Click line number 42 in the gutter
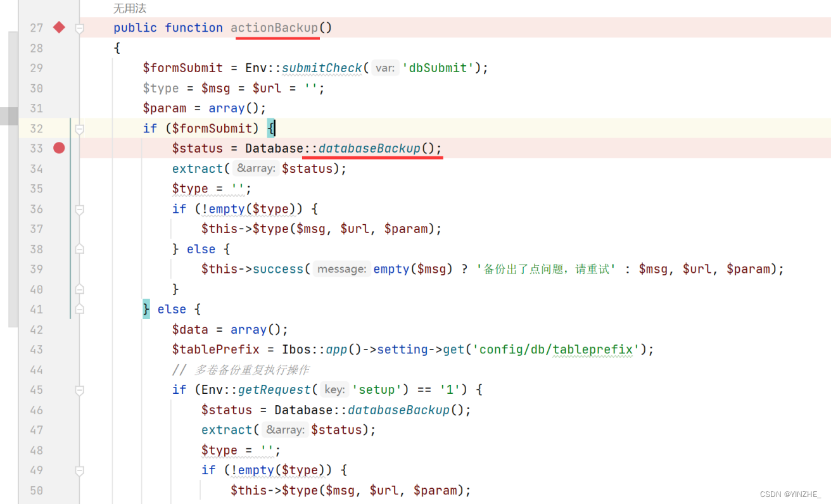Viewport: 831px width, 504px height. tap(37, 330)
